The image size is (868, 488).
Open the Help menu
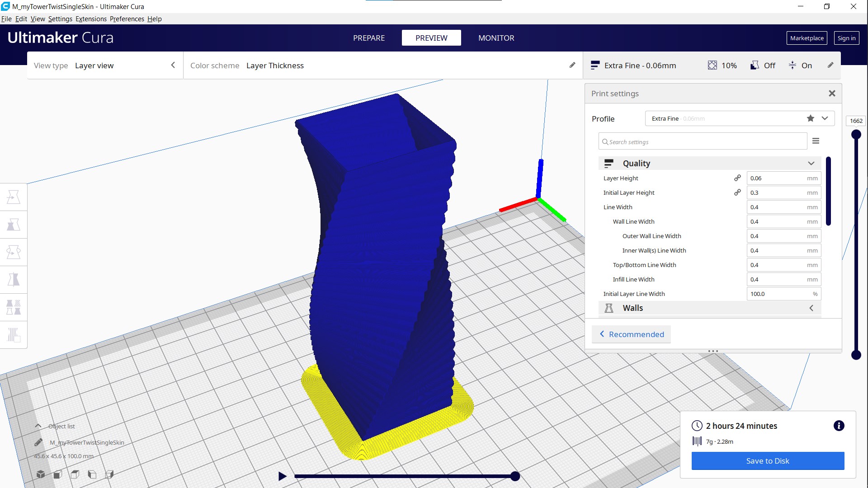[155, 19]
